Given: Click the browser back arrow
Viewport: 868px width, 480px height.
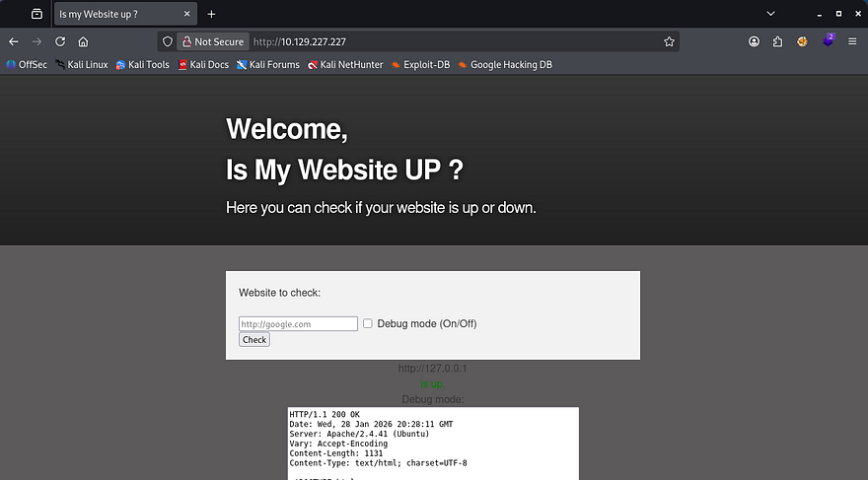Looking at the screenshot, I should pos(14,42).
